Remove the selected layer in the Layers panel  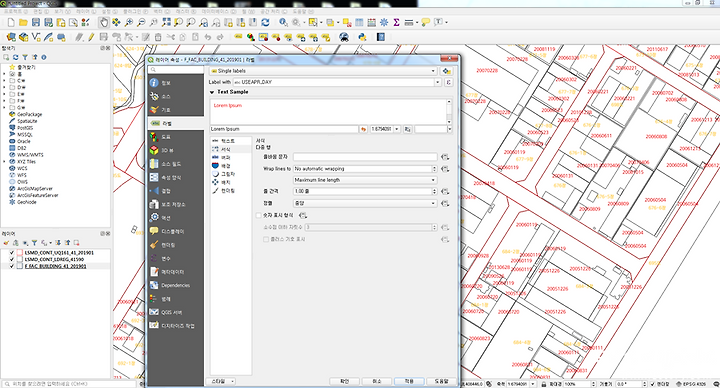76,242
